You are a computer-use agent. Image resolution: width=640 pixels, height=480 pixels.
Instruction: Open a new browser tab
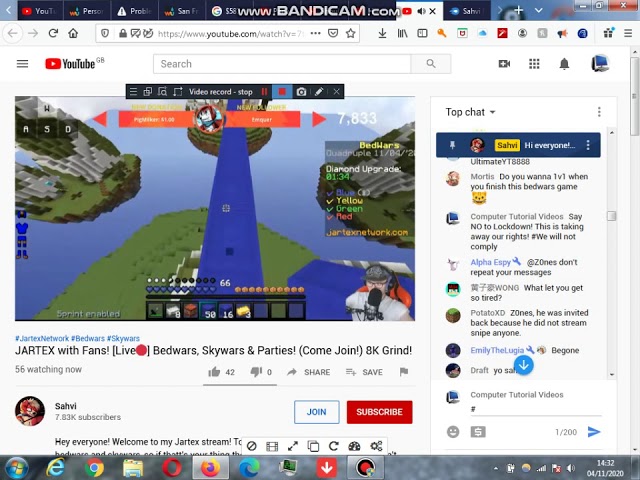coord(518,10)
